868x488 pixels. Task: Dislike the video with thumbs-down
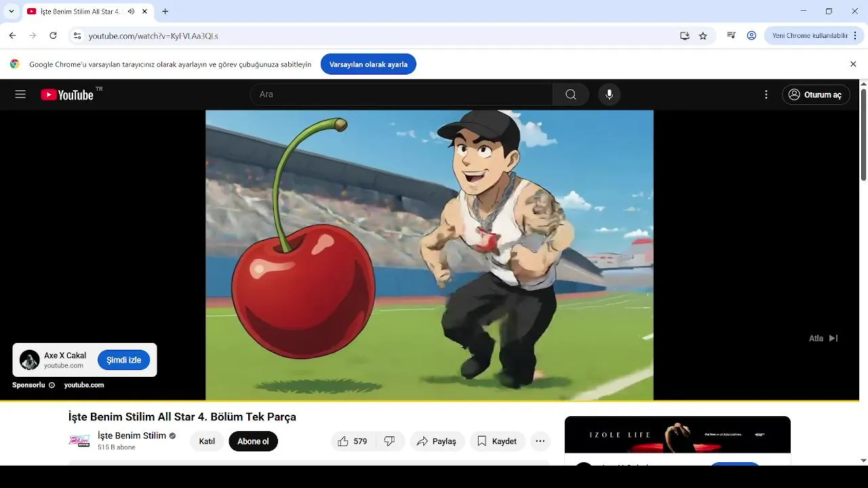[390, 441]
